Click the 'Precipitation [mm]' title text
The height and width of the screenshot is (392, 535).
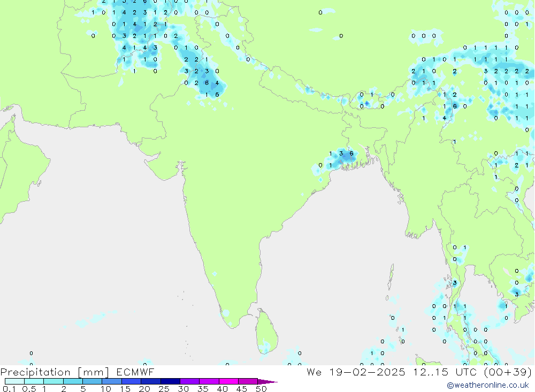55,372
